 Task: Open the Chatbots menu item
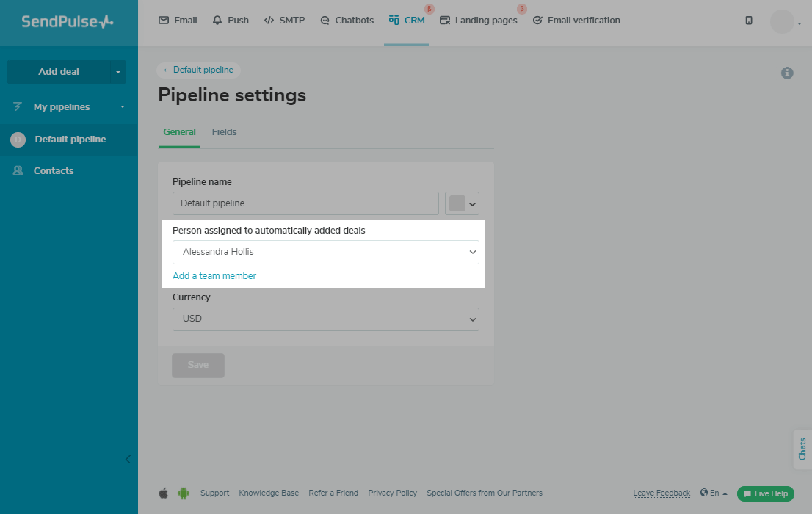[x=347, y=21]
